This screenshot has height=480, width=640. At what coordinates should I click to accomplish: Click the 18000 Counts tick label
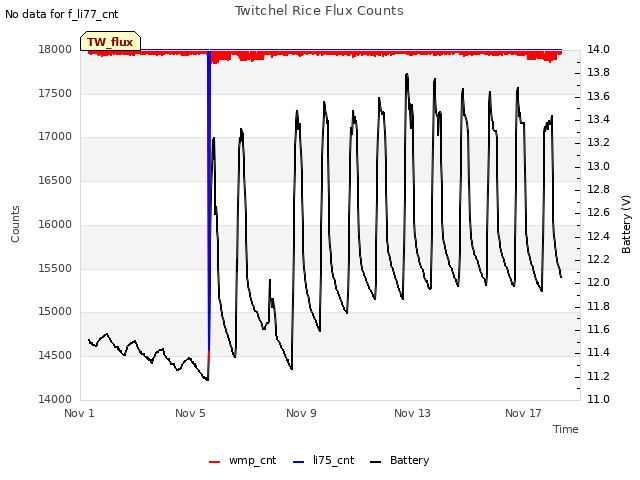55,49
